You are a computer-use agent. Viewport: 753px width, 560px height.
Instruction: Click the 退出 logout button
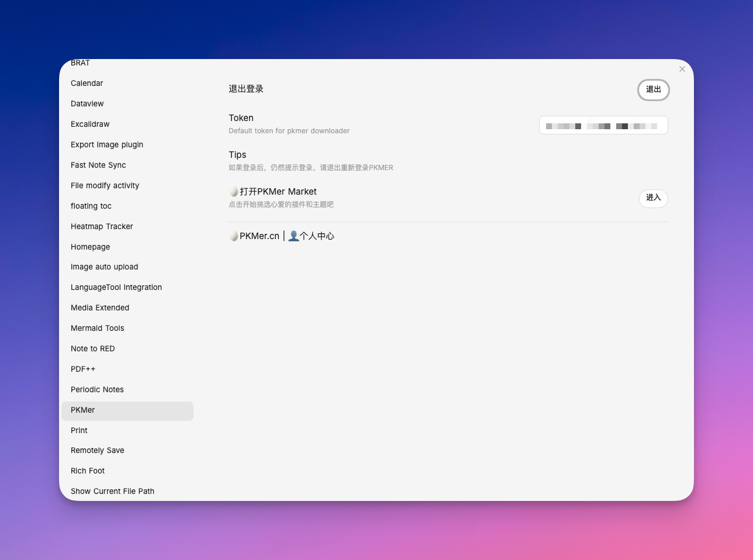653,89
